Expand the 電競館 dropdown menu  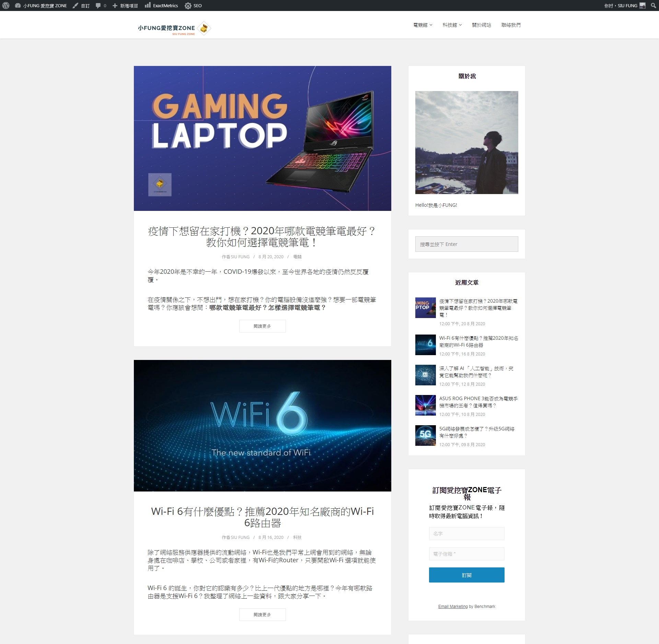click(x=423, y=25)
